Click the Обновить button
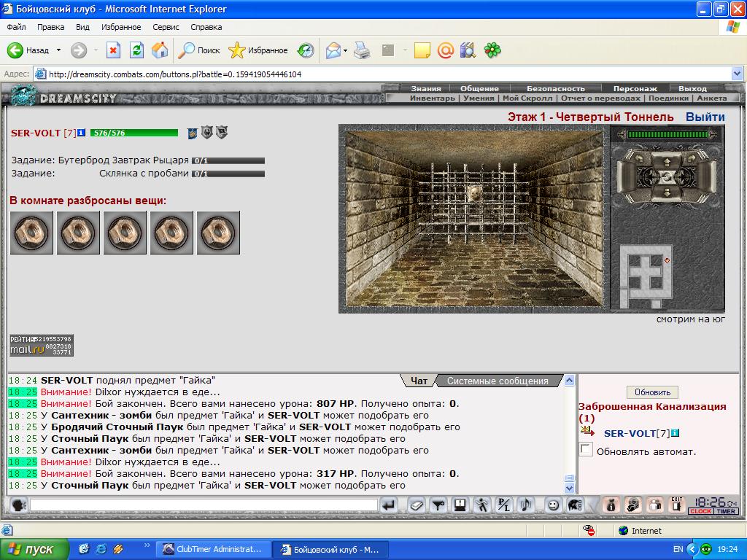The image size is (747, 560). [652, 392]
